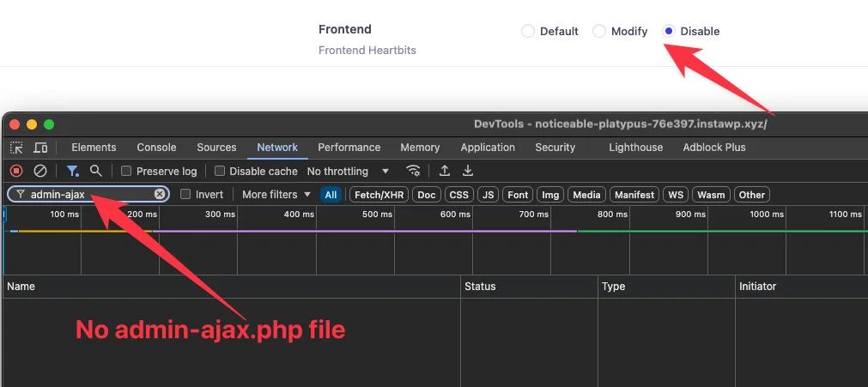Filter requests by WS type

pos(676,194)
